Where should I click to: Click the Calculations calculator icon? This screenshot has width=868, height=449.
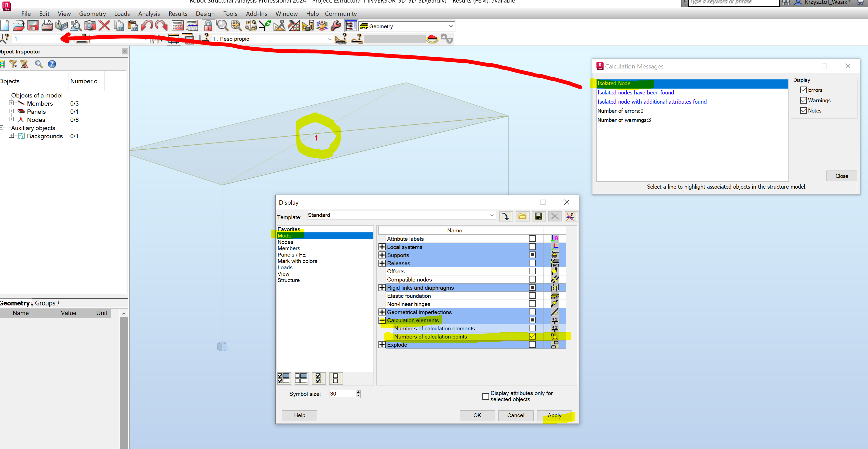pos(177,26)
